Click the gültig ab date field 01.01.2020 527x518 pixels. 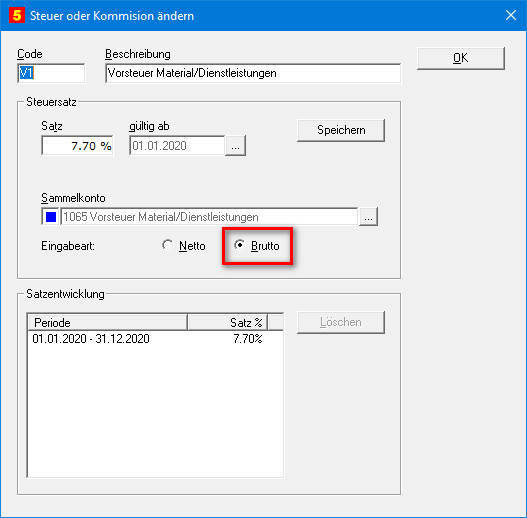[177, 146]
